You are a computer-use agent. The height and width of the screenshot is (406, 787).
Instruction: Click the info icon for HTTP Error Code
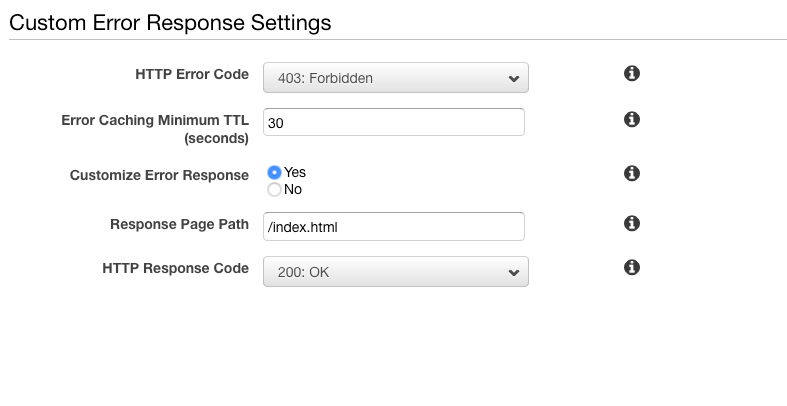[631, 74]
